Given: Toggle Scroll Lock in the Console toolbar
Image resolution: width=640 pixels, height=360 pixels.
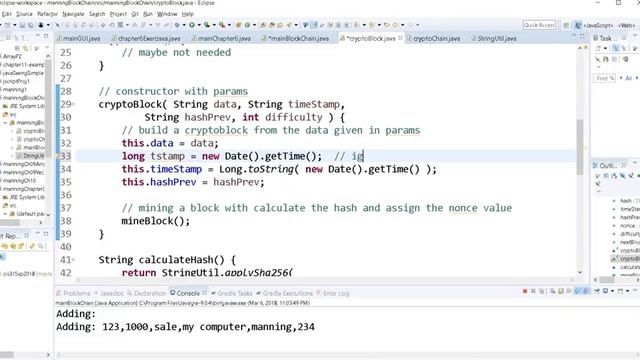Looking at the screenshot, I should click(x=561, y=291).
